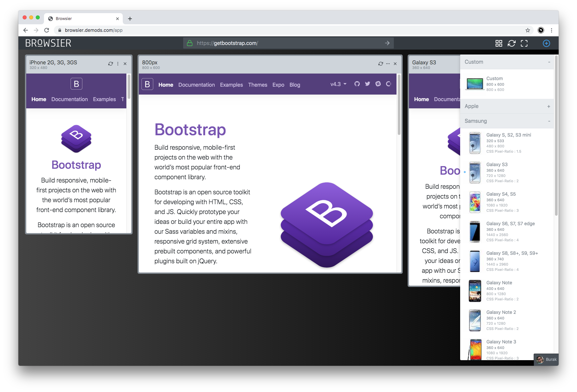The height and width of the screenshot is (392, 577).
Task: Click Home in iPhone screen navbar
Action: pyautogui.click(x=39, y=99)
